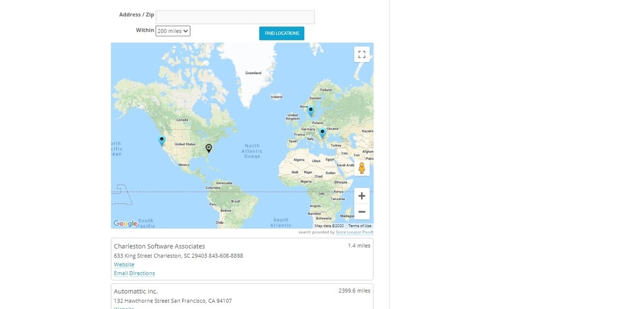This screenshot has height=309, width=644.
Task: Select the map marker near Norway
Action: tap(310, 110)
